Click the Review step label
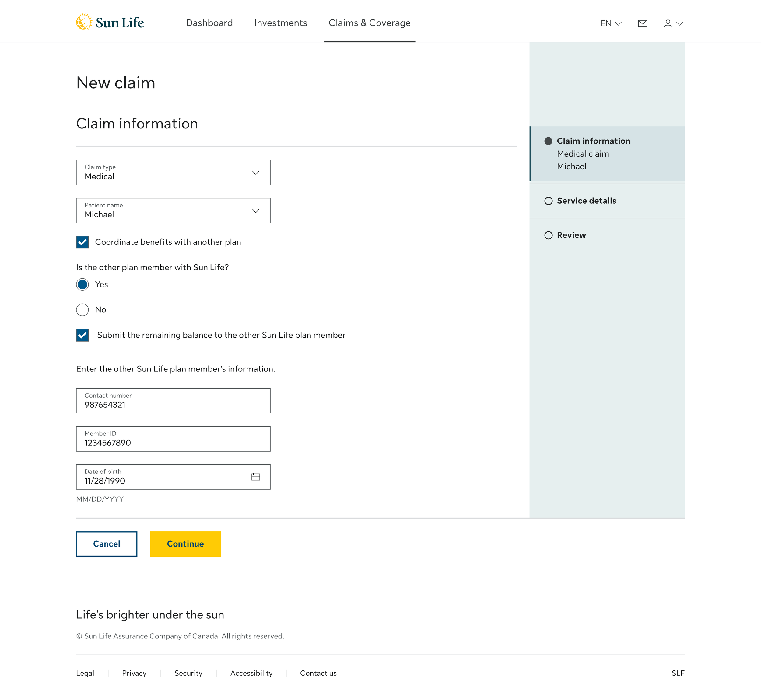Image resolution: width=761 pixels, height=700 pixels. coord(571,235)
